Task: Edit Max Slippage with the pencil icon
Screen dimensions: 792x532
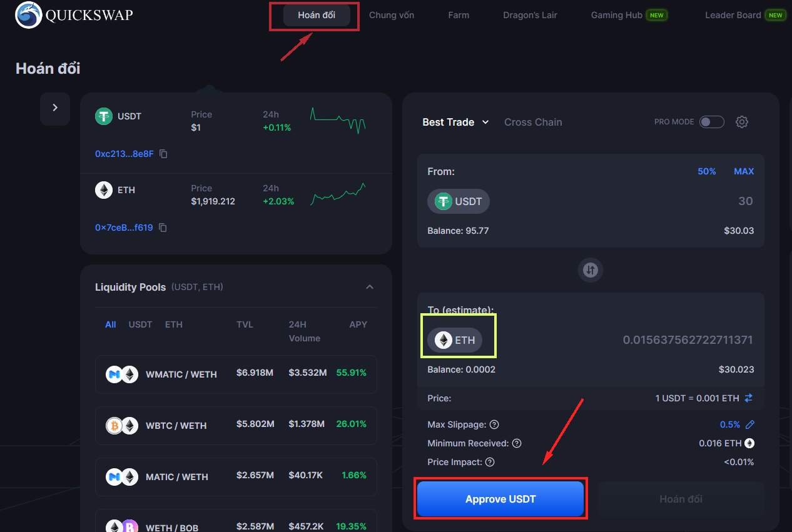Action: point(750,424)
